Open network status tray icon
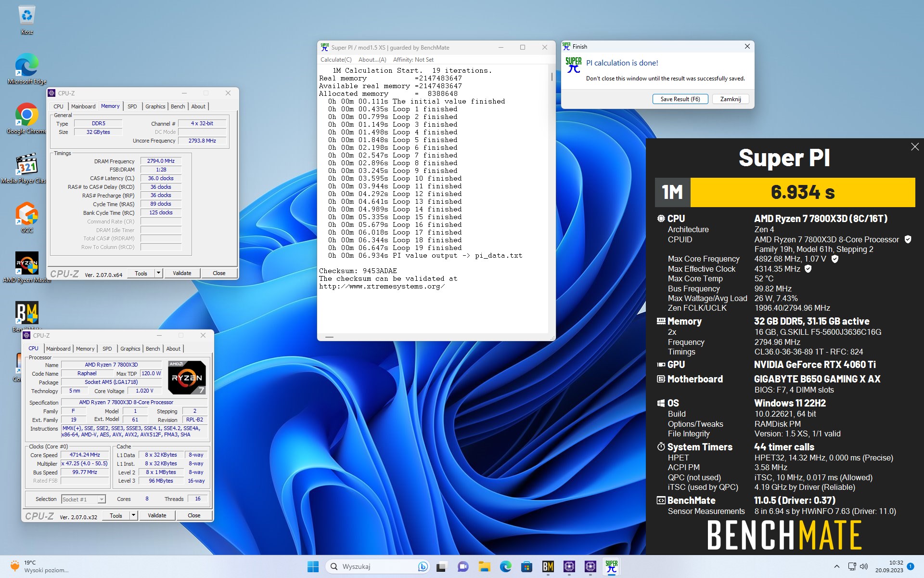The height and width of the screenshot is (578, 924). click(x=852, y=566)
